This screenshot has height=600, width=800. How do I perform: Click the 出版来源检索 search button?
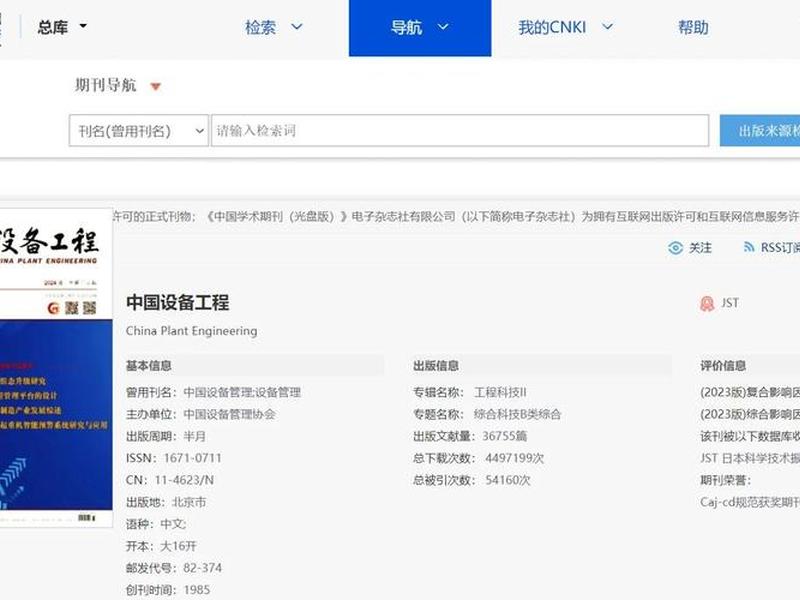tap(760, 131)
